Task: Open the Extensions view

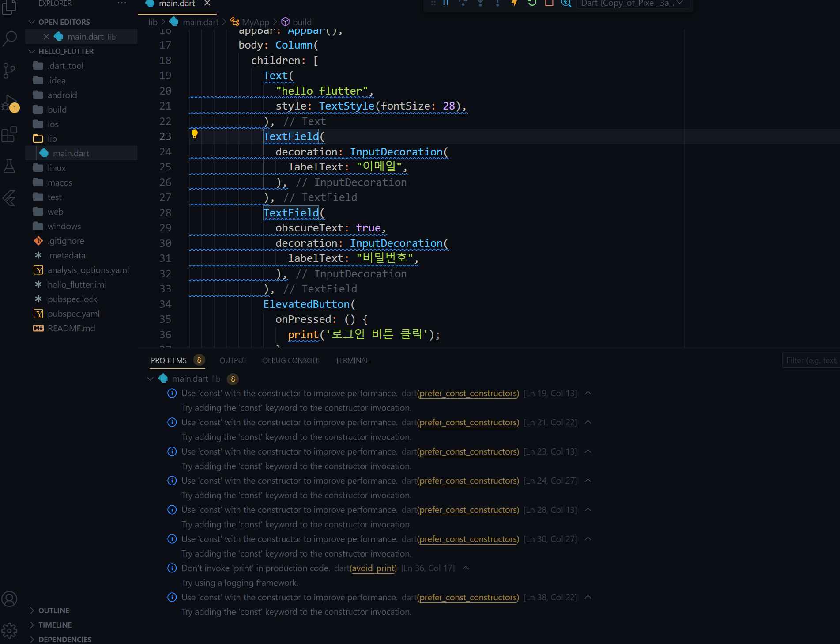Action: [x=9, y=134]
